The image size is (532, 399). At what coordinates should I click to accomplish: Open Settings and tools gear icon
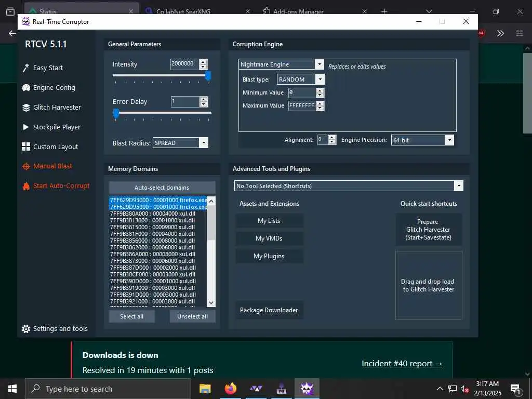[x=26, y=329]
